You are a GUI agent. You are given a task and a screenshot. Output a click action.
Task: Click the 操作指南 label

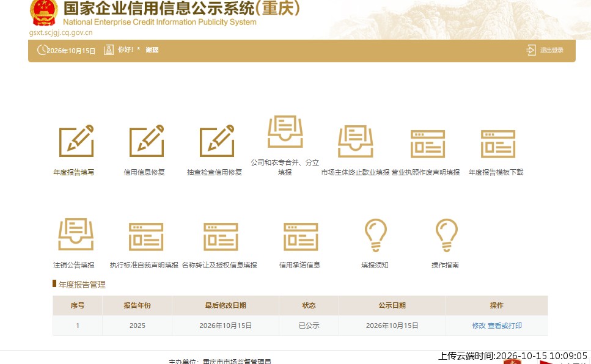click(x=445, y=265)
